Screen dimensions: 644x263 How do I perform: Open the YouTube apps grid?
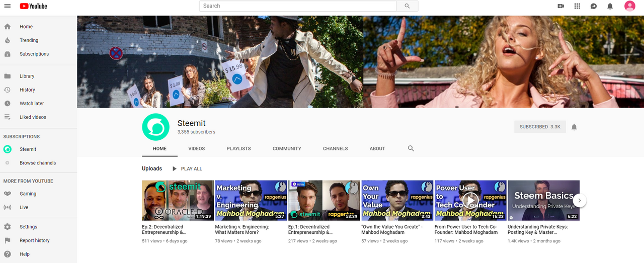click(577, 6)
